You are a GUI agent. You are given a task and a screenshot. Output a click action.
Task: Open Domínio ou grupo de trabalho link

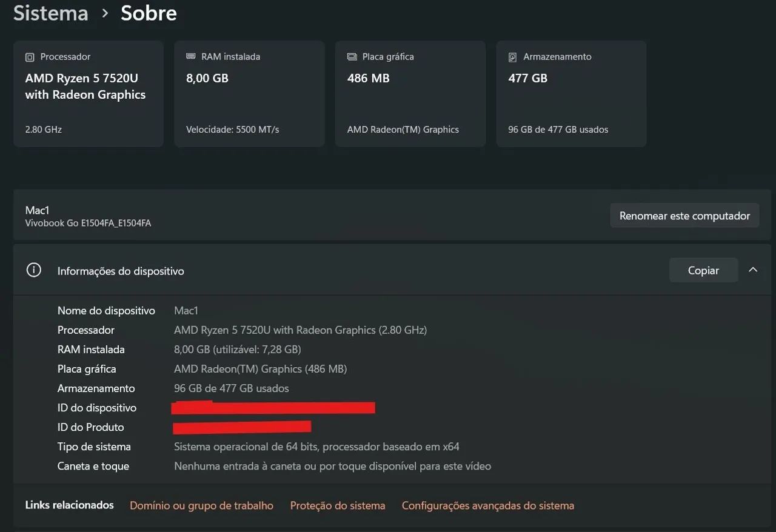pyautogui.click(x=201, y=505)
